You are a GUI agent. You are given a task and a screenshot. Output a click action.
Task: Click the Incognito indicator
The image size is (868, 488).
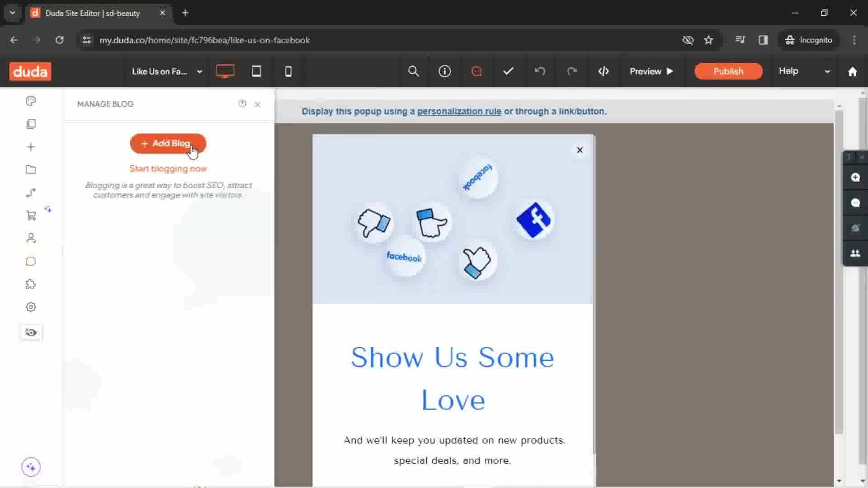click(809, 40)
